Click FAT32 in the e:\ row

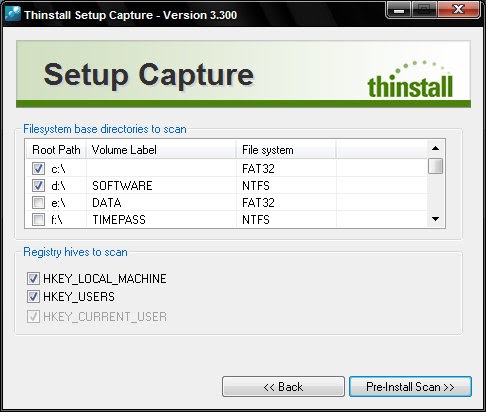(258, 203)
